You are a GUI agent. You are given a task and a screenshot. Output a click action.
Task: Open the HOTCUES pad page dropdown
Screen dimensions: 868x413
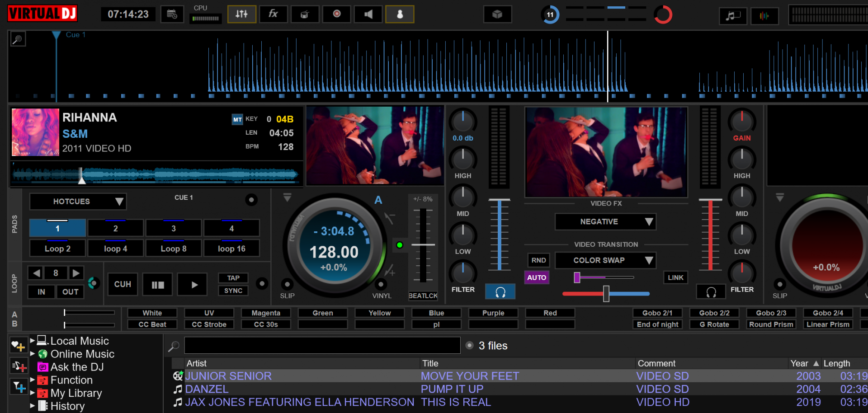[78, 202]
